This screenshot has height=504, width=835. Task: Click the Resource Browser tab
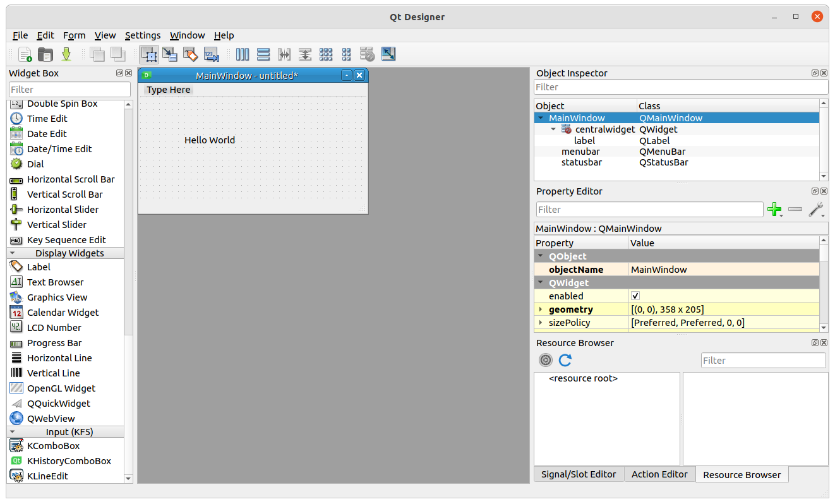(742, 475)
